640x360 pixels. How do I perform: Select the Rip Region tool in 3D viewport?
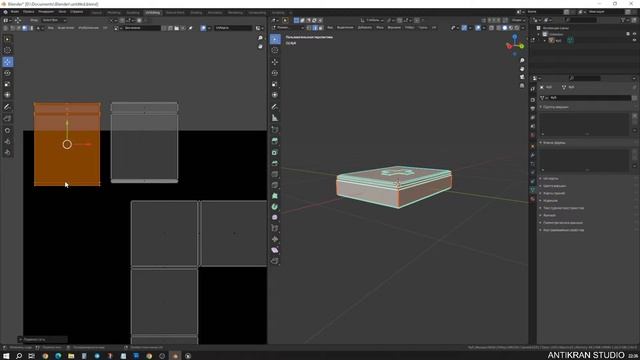(x=275, y=261)
